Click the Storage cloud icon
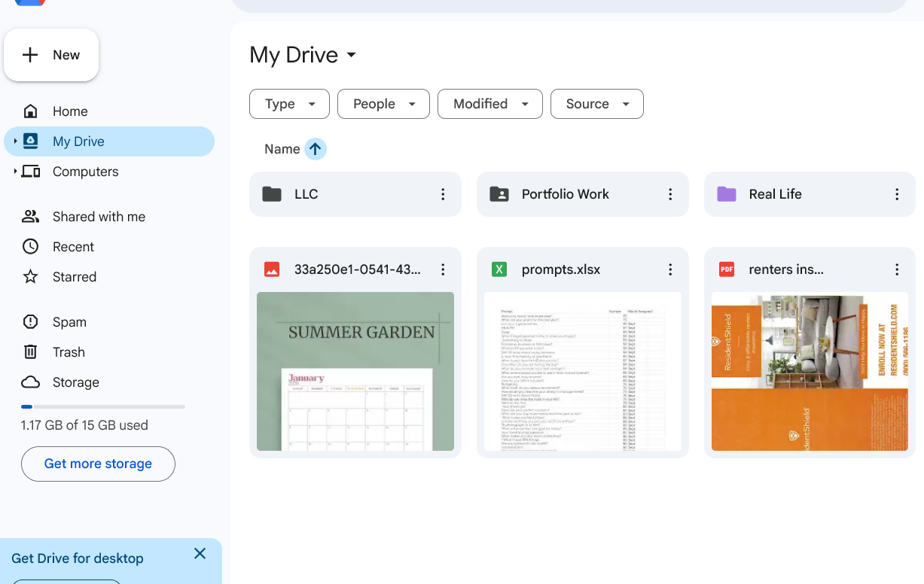The width and height of the screenshot is (924, 584). pyautogui.click(x=30, y=382)
